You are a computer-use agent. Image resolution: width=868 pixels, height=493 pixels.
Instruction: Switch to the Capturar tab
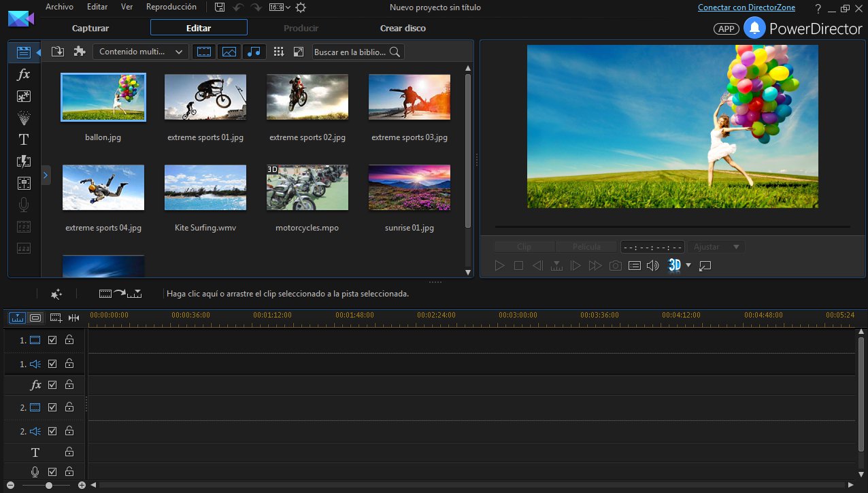(x=90, y=28)
